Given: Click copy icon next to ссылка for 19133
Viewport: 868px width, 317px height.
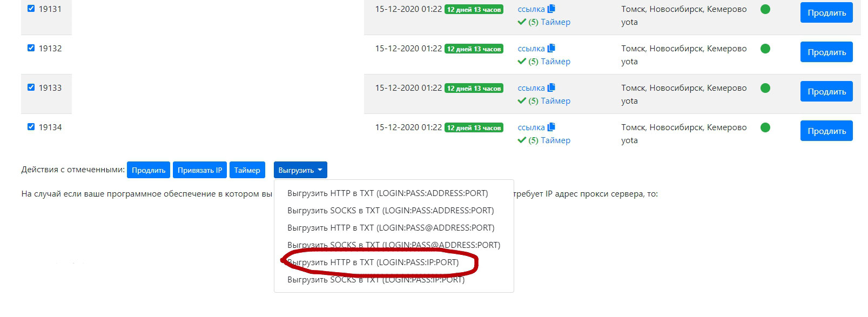Looking at the screenshot, I should (x=551, y=87).
